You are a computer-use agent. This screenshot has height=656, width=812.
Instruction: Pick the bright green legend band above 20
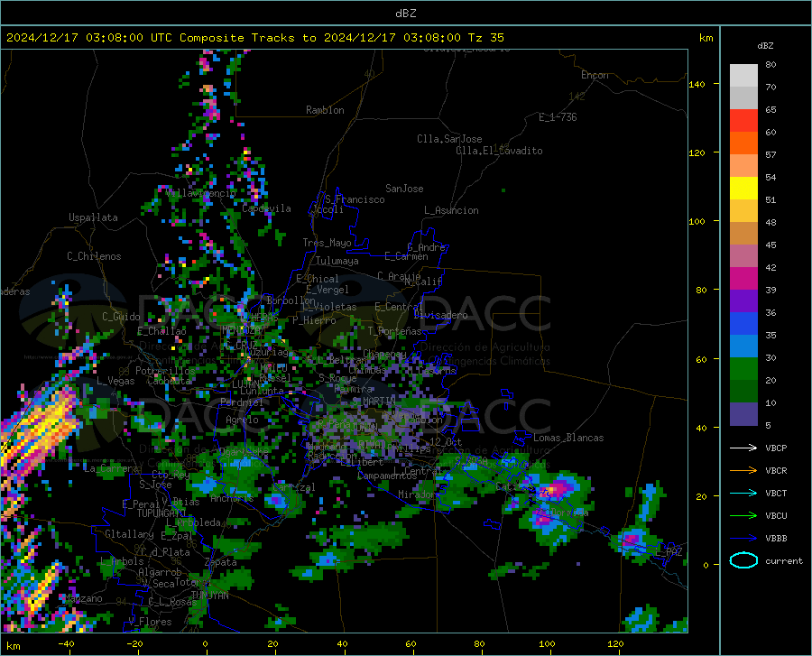[743, 369]
